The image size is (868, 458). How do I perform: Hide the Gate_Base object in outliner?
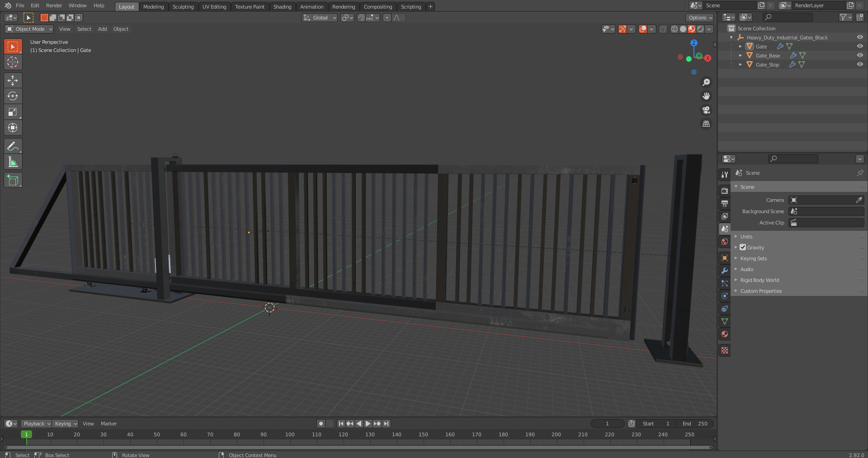click(x=860, y=55)
